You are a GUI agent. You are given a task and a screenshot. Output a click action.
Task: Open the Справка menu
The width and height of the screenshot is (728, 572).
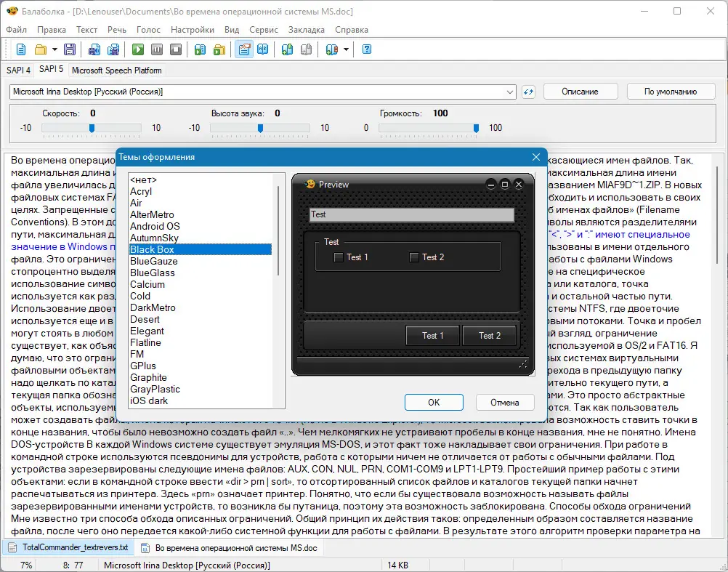click(352, 30)
